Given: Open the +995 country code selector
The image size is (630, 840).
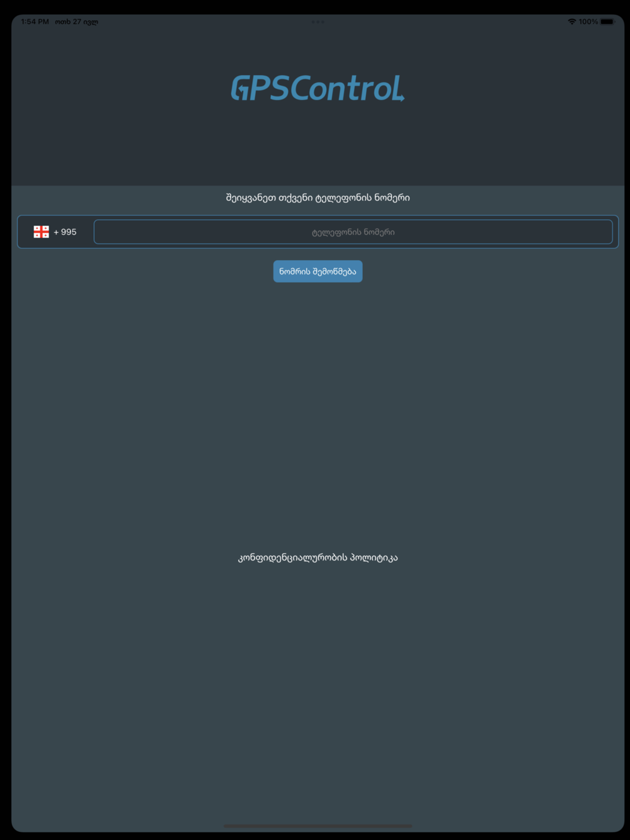Looking at the screenshot, I should coord(55,232).
